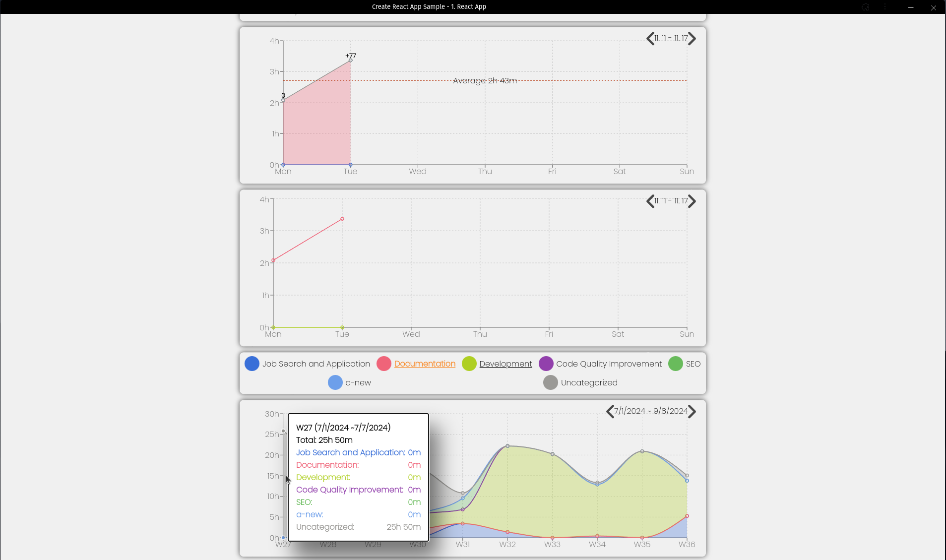The image size is (946, 560).
Task: Go to previous week in red line chart
Action: tap(650, 201)
